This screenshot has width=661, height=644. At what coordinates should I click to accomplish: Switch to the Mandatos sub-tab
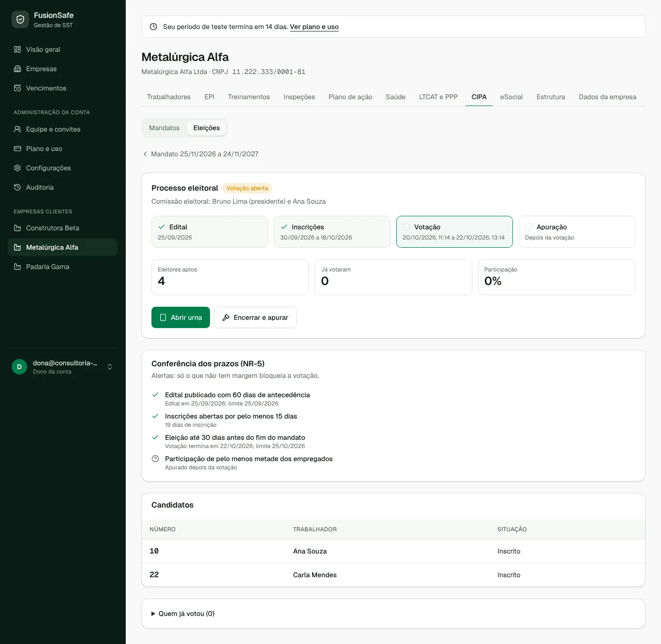coord(165,128)
